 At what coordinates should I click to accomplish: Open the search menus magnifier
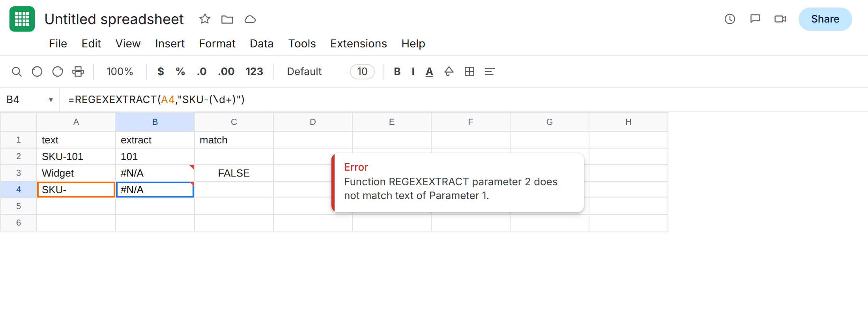[17, 71]
